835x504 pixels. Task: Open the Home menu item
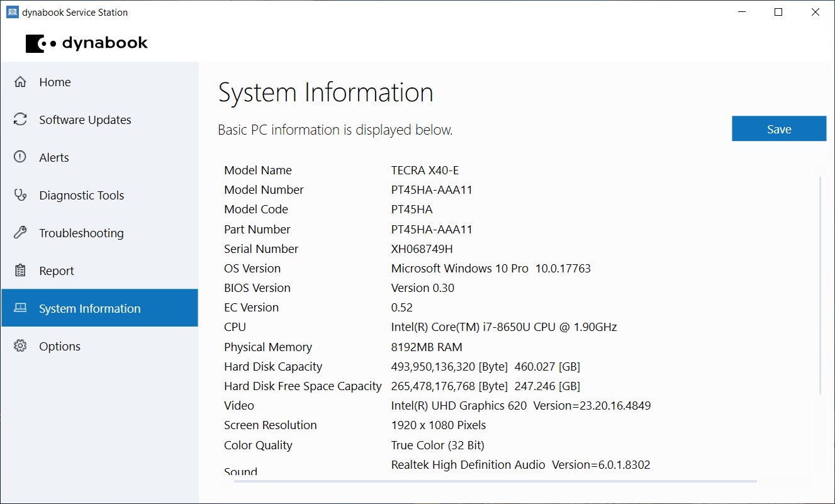[55, 82]
